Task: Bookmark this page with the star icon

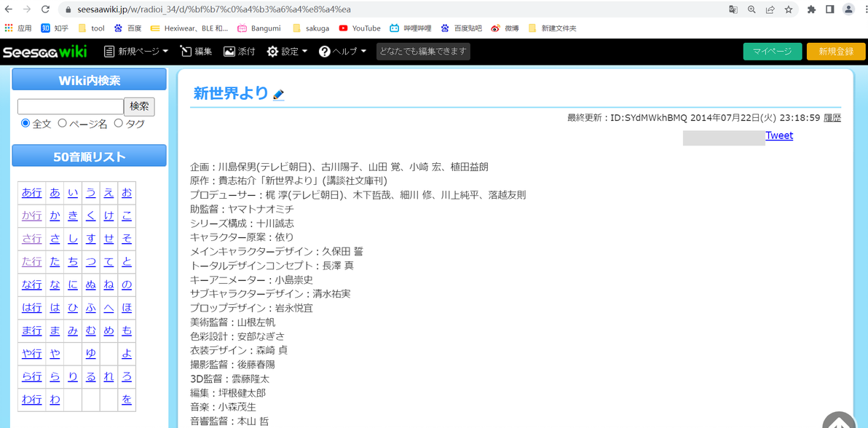Action: click(x=788, y=9)
